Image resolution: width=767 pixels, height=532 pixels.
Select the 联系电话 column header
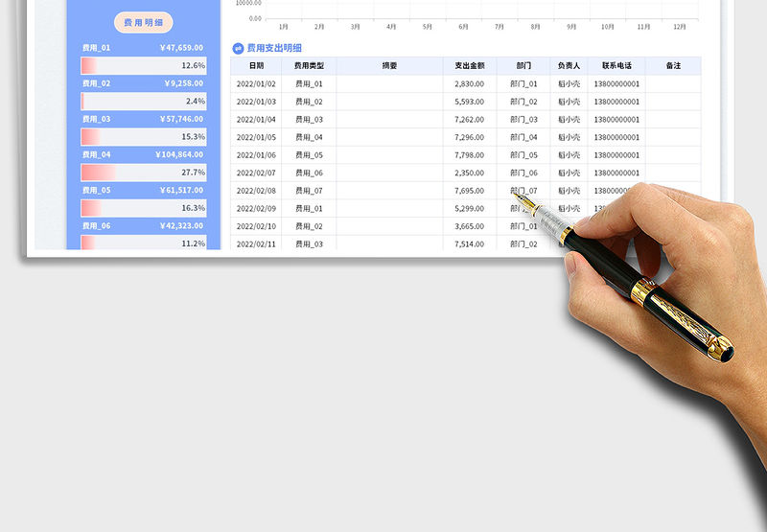pyautogui.click(x=616, y=66)
